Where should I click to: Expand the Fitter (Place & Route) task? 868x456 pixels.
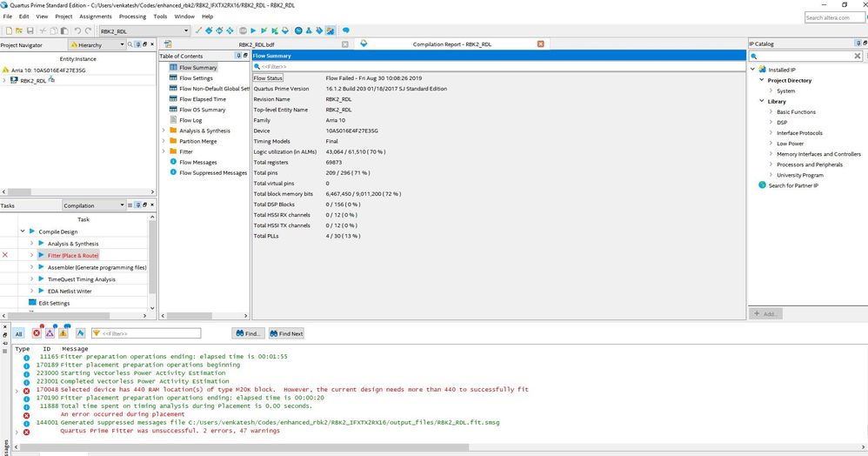point(32,255)
